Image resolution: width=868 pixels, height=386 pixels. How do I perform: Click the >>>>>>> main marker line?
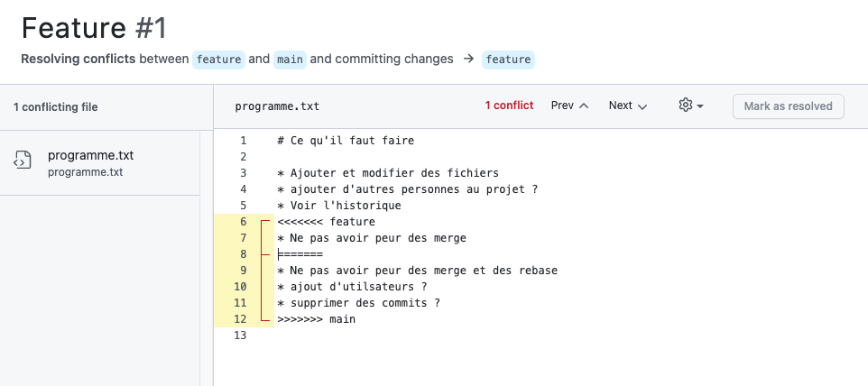pyautogui.click(x=316, y=319)
